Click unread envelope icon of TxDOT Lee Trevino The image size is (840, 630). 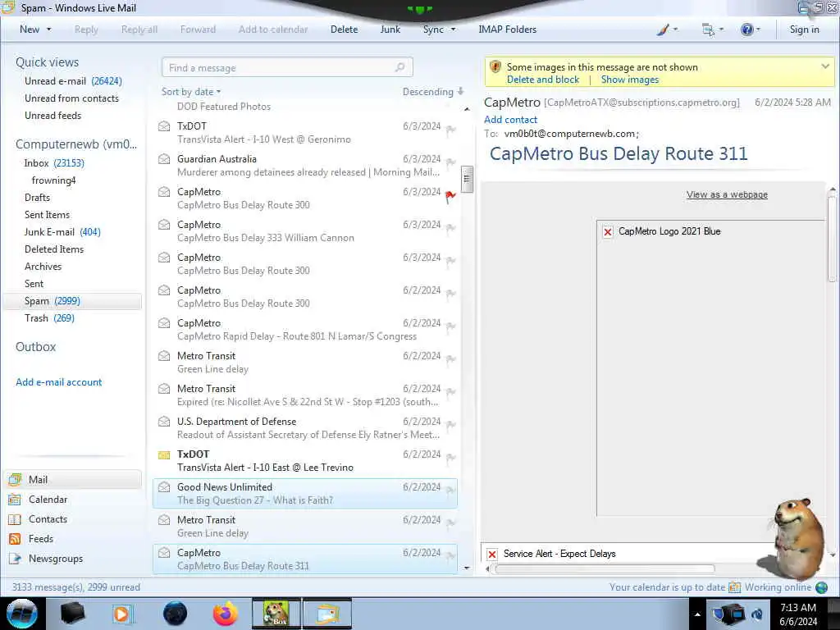pyautogui.click(x=164, y=454)
